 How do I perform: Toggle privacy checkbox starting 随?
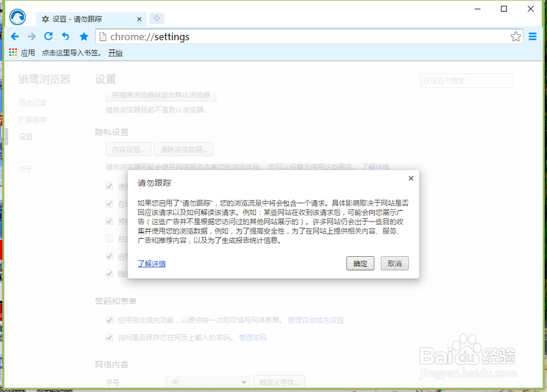(x=109, y=274)
